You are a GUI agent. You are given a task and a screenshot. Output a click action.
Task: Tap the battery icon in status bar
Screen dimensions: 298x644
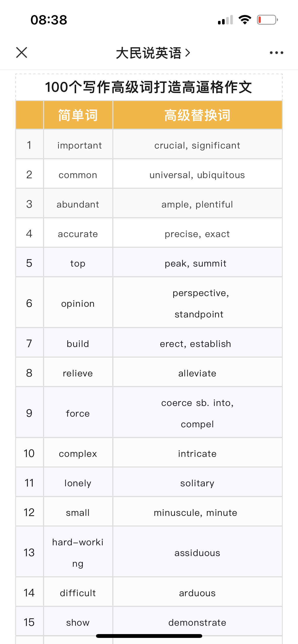click(x=267, y=20)
